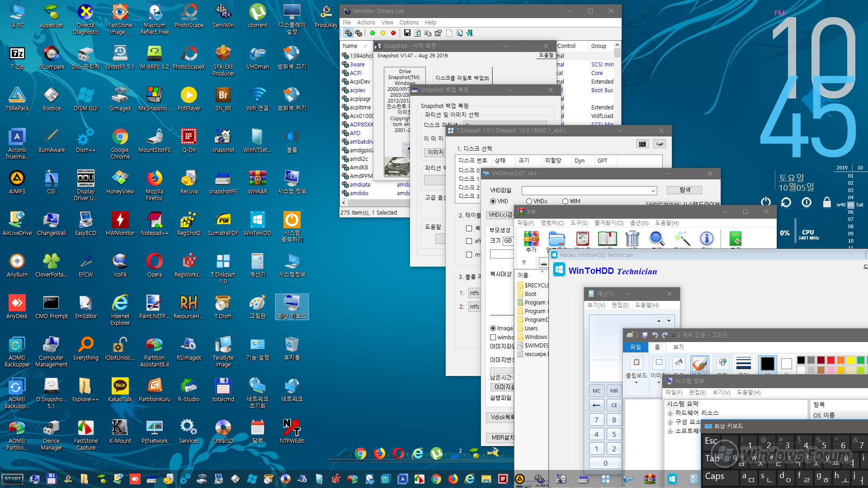Select the VHDx radio button in VHDman
Viewport: 868px width, 488px height.
(529, 201)
